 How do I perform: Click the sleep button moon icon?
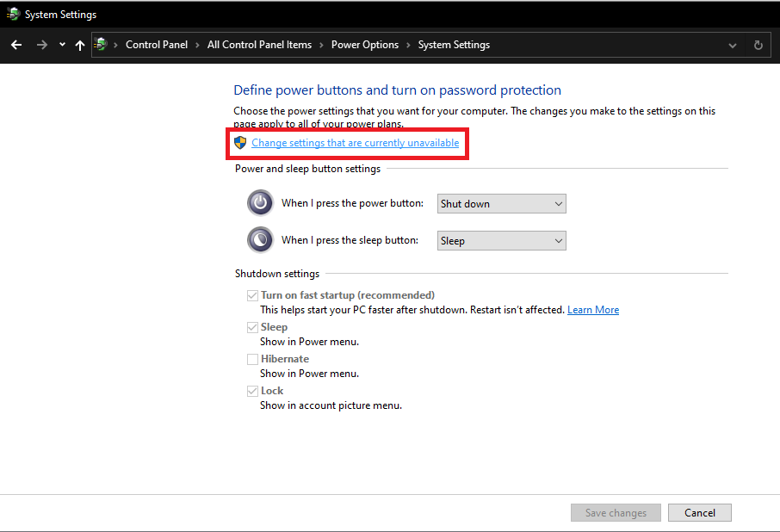pos(260,240)
